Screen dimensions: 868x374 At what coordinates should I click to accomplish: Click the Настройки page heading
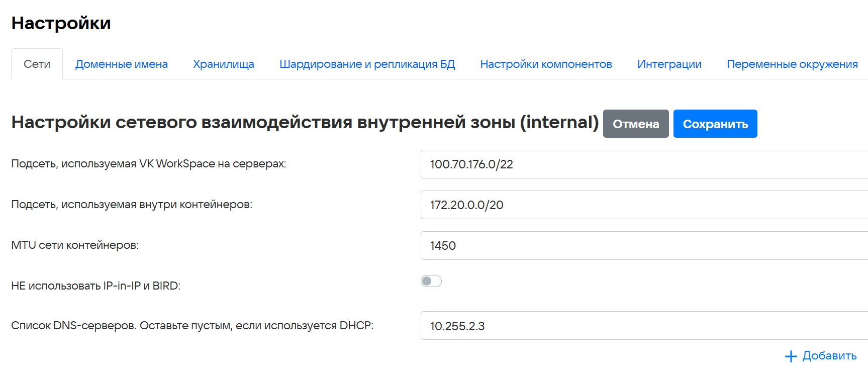(61, 23)
